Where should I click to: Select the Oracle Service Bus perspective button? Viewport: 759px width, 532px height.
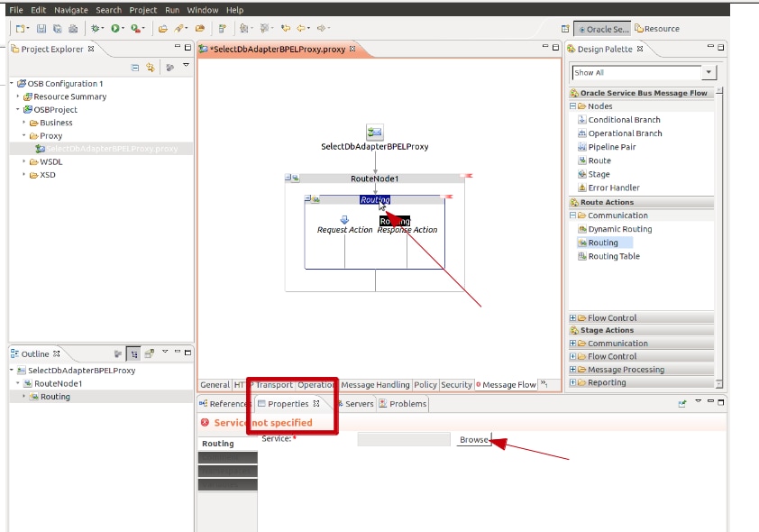tap(602, 29)
